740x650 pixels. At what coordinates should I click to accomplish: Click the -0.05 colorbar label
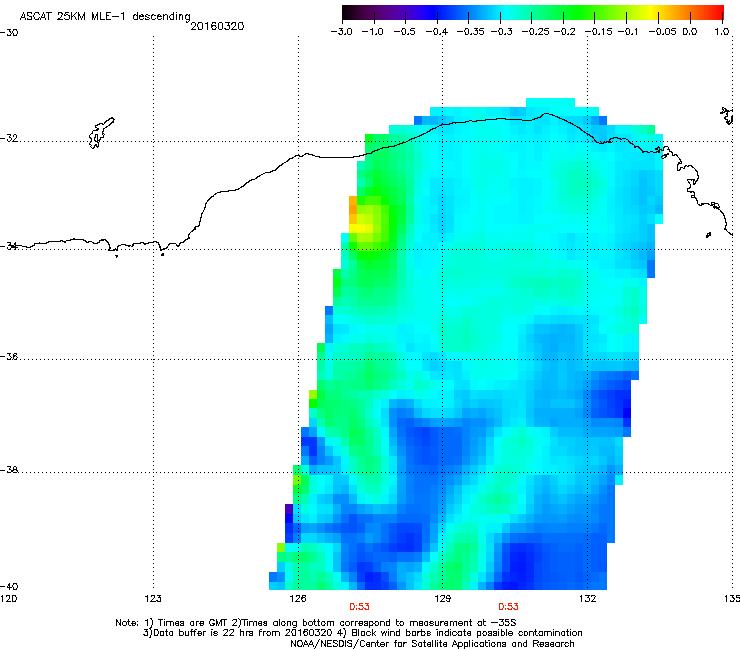pyautogui.click(x=662, y=32)
